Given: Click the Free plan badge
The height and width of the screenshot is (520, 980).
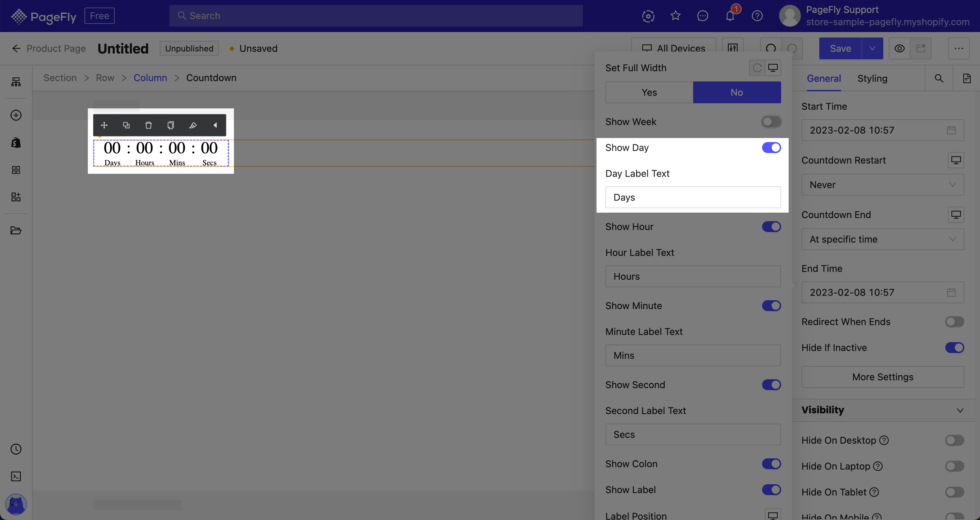Looking at the screenshot, I should click(x=99, y=16).
